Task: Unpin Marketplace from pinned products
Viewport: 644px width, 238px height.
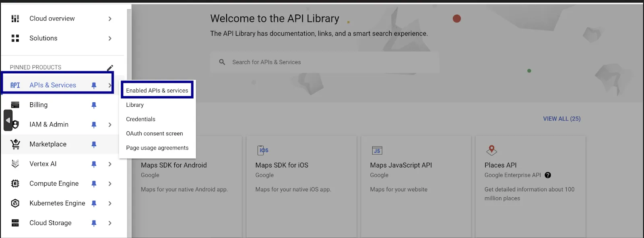Action: tap(94, 145)
